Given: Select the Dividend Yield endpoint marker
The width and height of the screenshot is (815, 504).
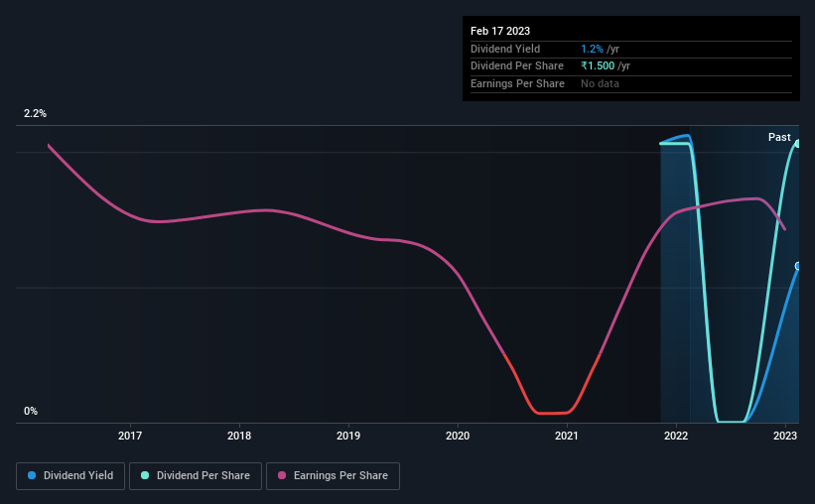Looking at the screenshot, I should point(798,266).
